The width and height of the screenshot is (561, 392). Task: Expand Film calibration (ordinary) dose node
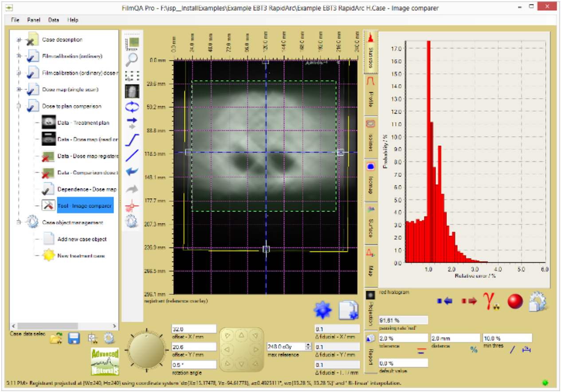[x=19, y=73]
